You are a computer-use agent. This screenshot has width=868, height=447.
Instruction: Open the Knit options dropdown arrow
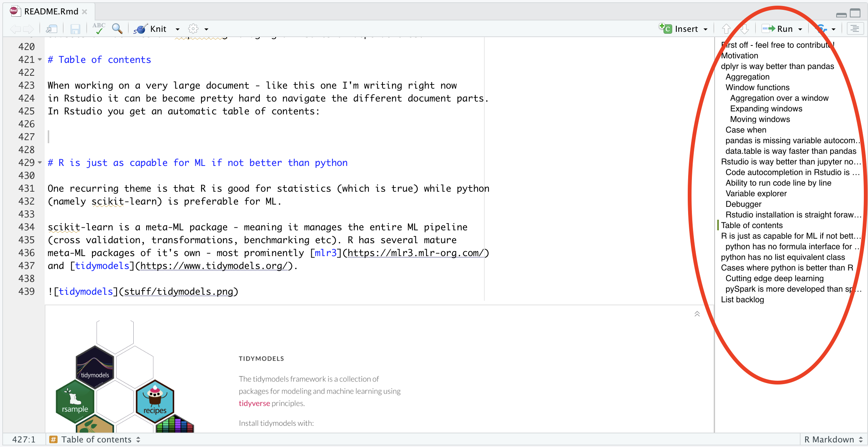click(177, 29)
